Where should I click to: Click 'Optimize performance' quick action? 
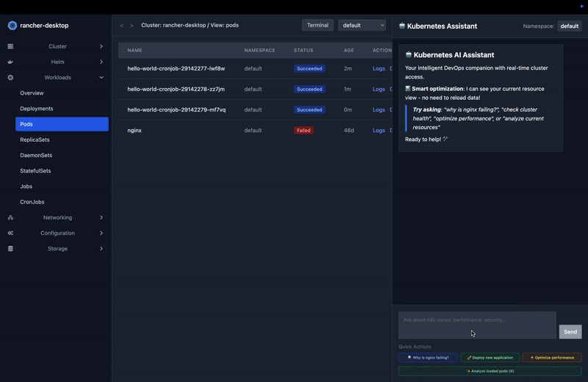[x=552, y=358]
